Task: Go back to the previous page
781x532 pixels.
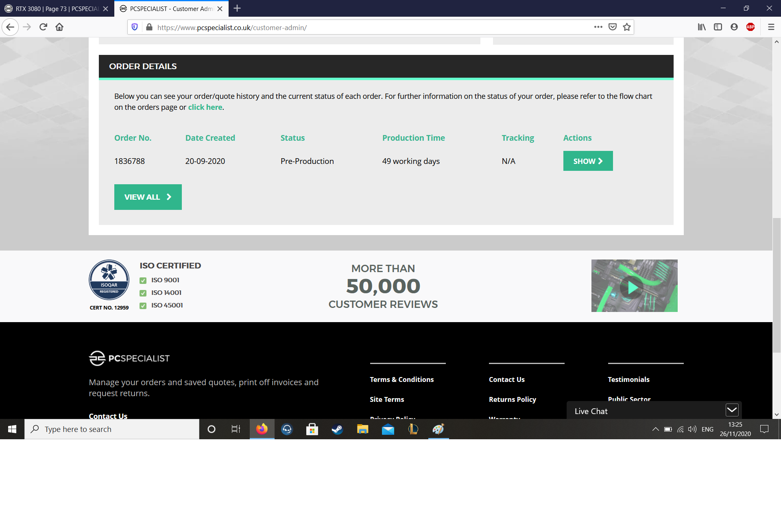Action: (10, 27)
